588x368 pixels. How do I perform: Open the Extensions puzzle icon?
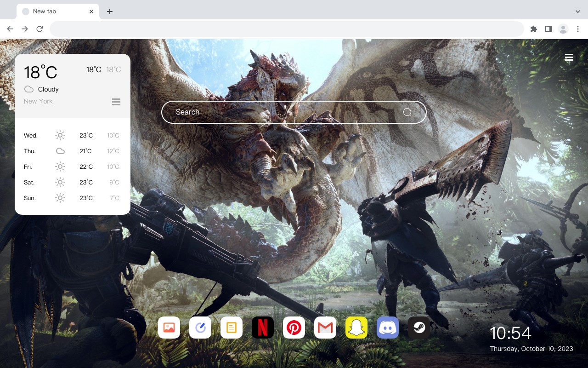tap(534, 29)
